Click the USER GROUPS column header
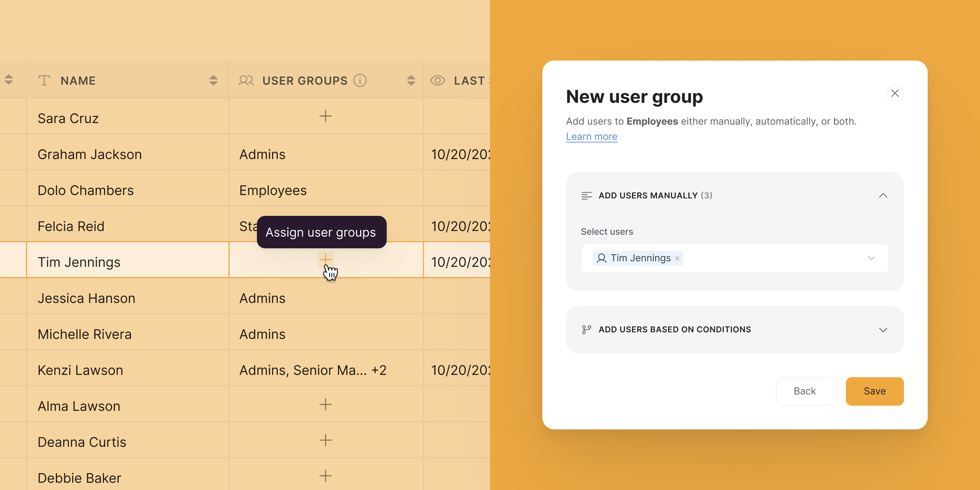 point(326,80)
